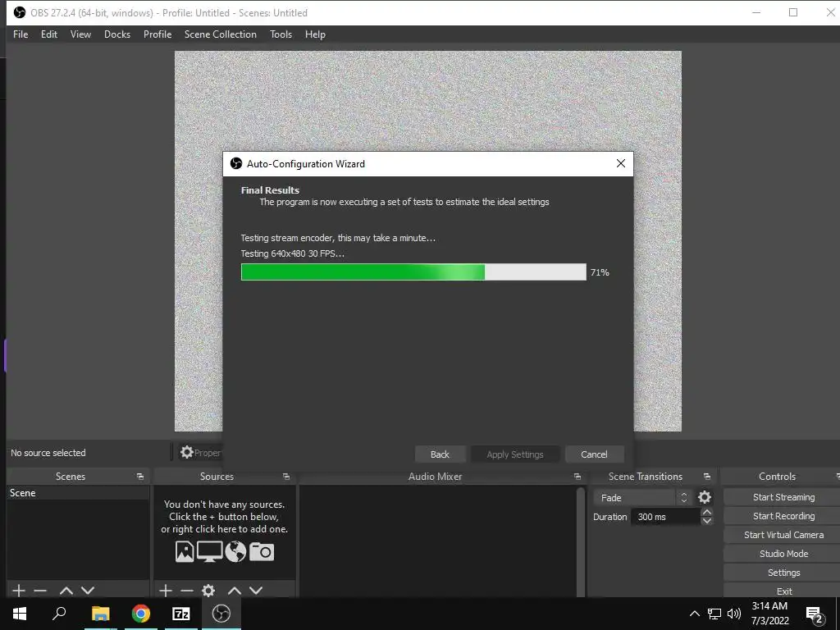This screenshot has width=840, height=630.
Task: Click the Exit button in Controls
Action: [783, 591]
